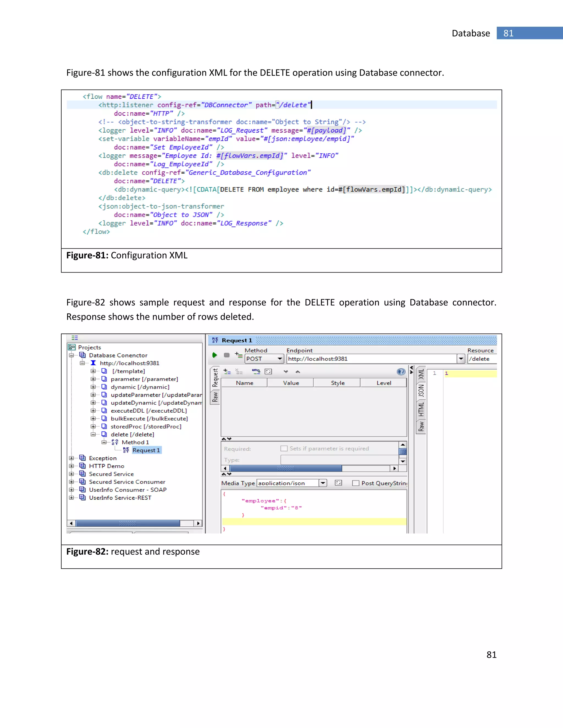This screenshot has height=728, width=563.
Task: Click the remove parameter icon in parameters toolbar
Action: [x=239, y=371]
